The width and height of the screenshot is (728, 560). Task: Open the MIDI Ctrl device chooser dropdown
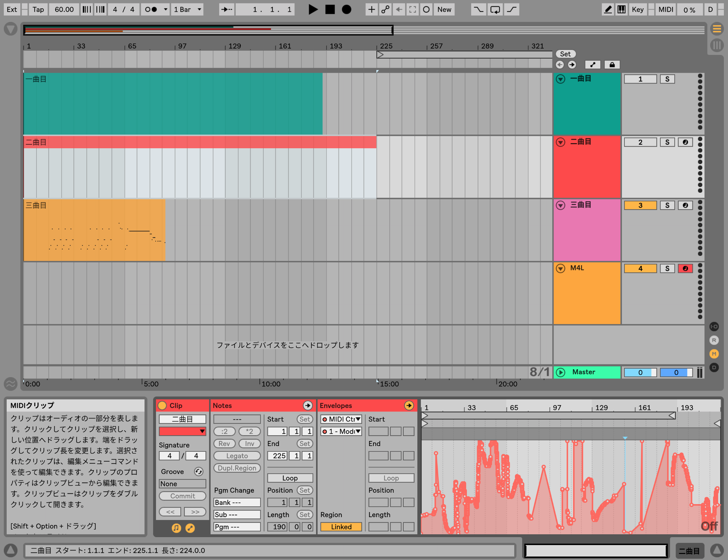(x=341, y=419)
